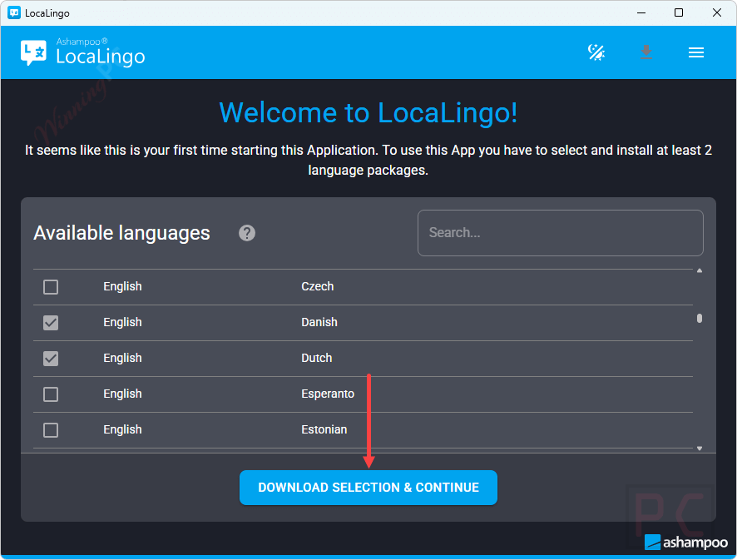Click English in the Estonian row
Image resolution: width=737 pixels, height=560 pixels.
click(x=122, y=429)
